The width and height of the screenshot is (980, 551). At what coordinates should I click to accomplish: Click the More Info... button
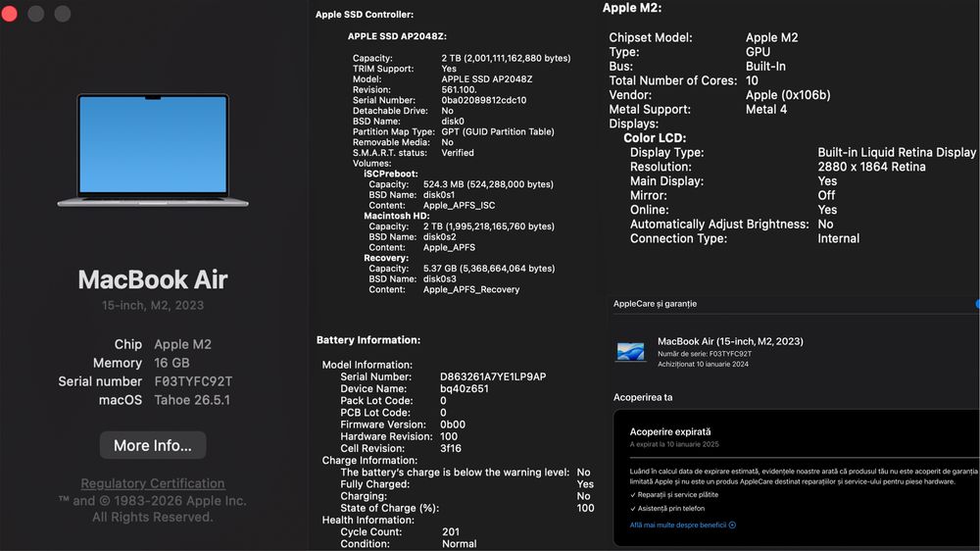153,445
